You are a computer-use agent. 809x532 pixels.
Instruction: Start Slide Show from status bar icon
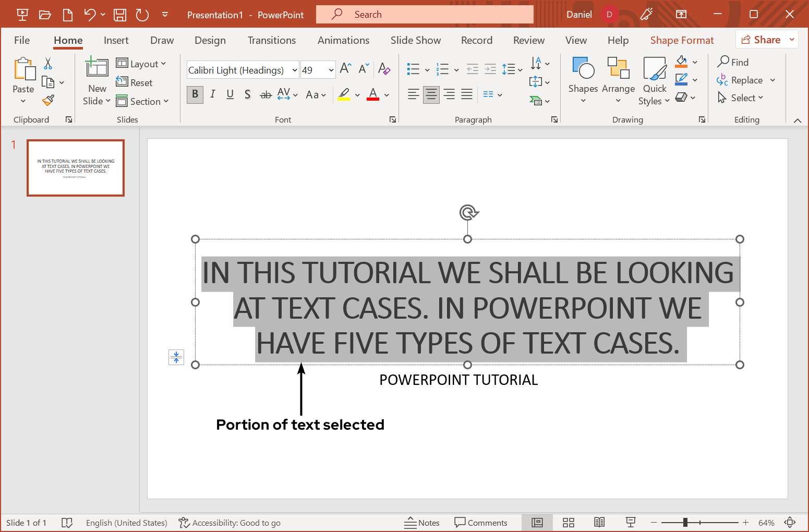click(631, 523)
